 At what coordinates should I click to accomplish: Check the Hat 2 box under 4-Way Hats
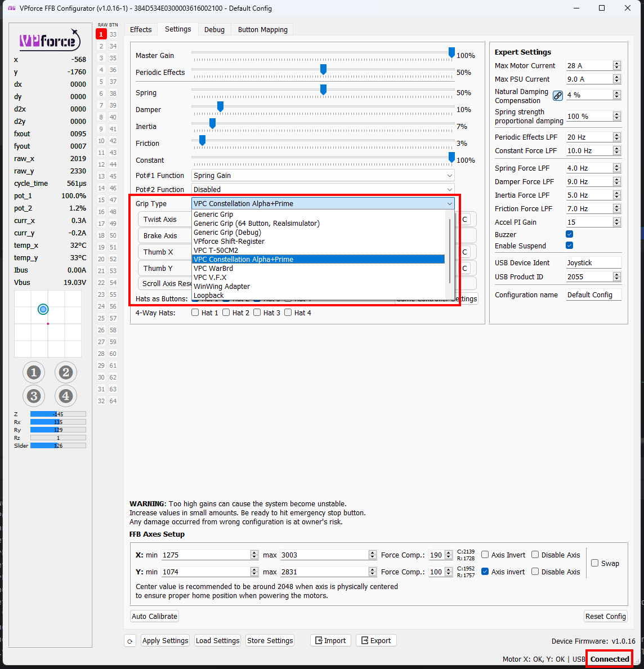(226, 313)
